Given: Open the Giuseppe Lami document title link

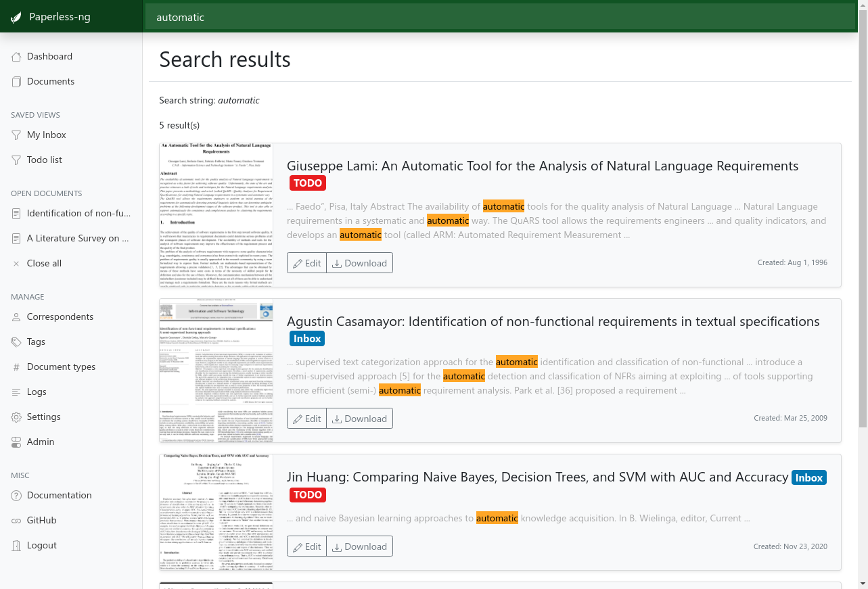Looking at the screenshot, I should coord(542,166).
